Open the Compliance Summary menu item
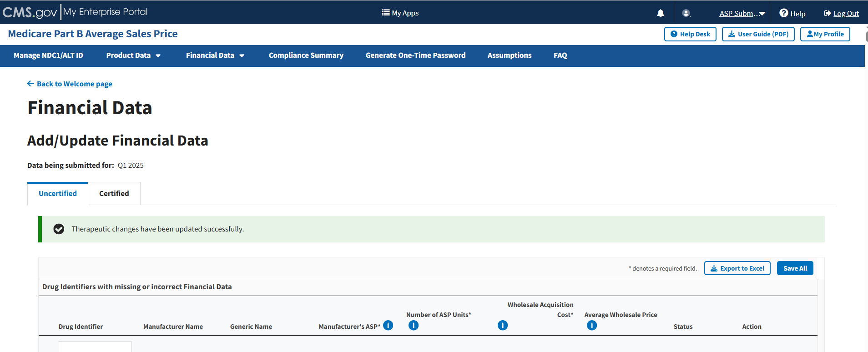The width and height of the screenshot is (868, 352). pos(306,55)
